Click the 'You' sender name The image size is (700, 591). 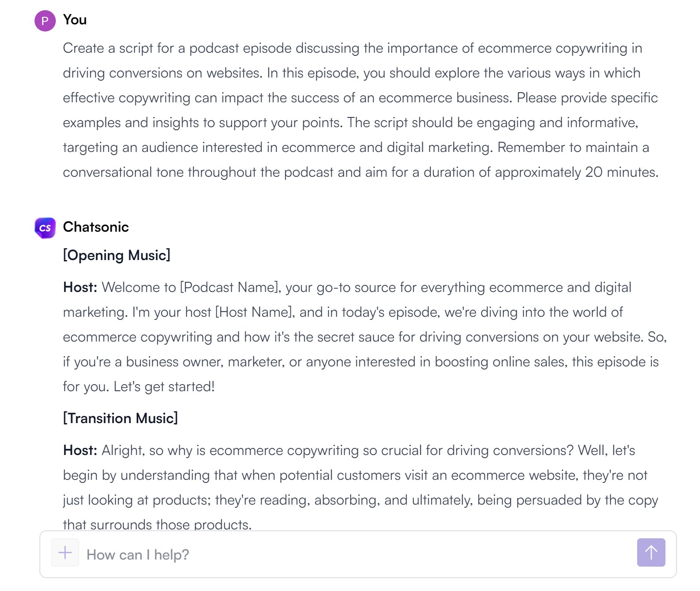point(75,20)
